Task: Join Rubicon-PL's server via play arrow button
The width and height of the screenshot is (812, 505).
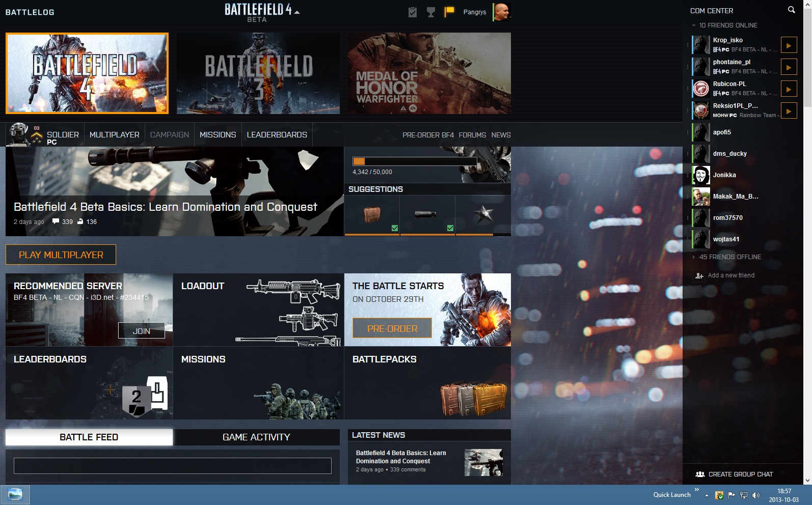Action: coord(789,89)
